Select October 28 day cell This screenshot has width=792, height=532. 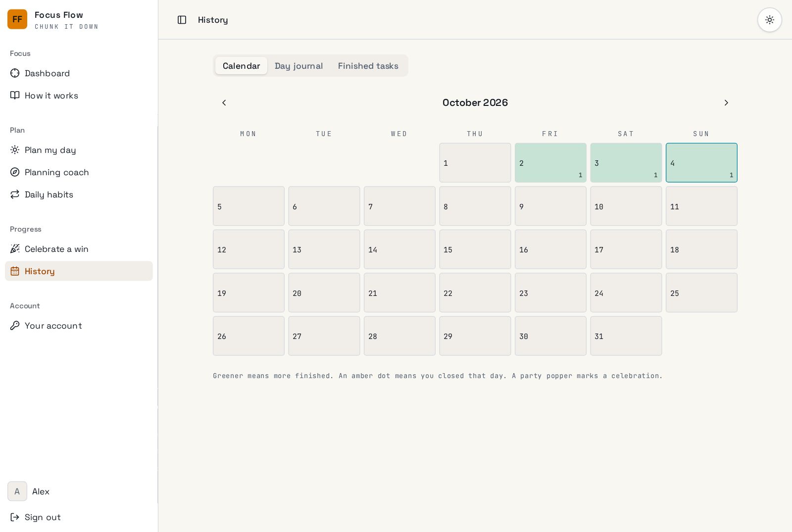click(399, 336)
